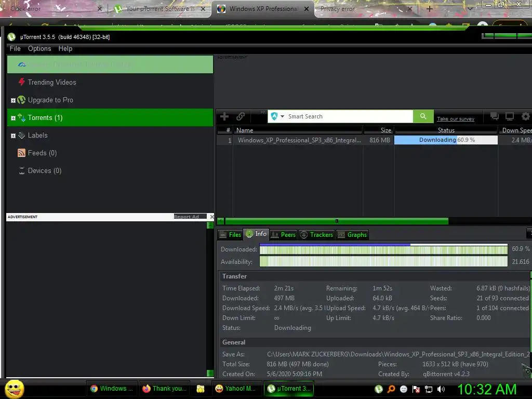
Task: Click the Report Ad button
Action: tap(190, 217)
